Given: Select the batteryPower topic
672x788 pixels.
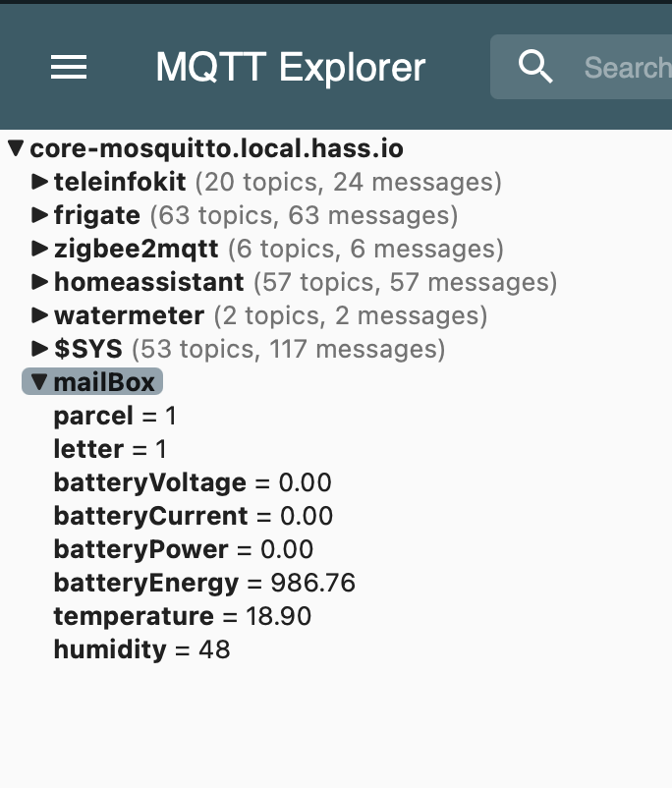Looking at the screenshot, I should tap(184, 549).
